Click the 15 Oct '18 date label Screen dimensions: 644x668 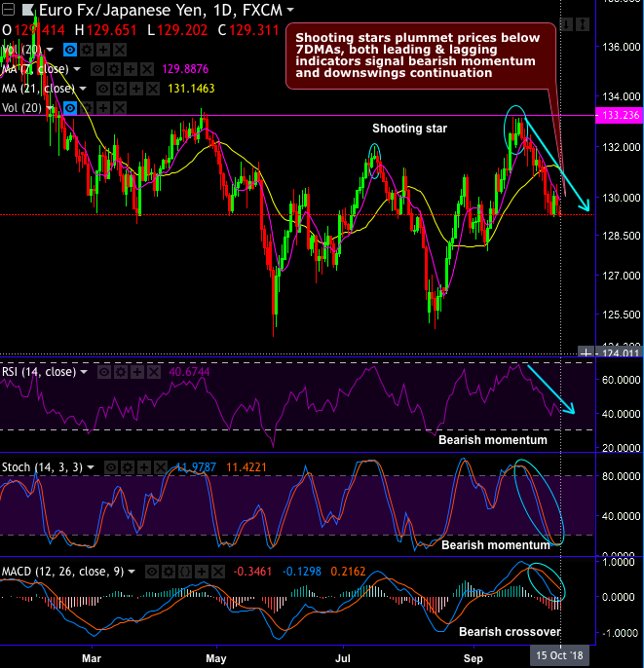tap(559, 655)
